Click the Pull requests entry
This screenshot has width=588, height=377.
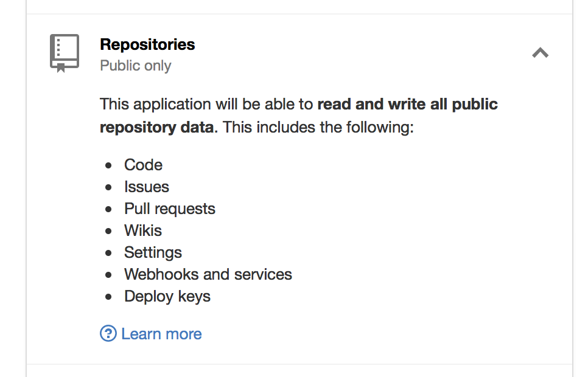click(170, 209)
